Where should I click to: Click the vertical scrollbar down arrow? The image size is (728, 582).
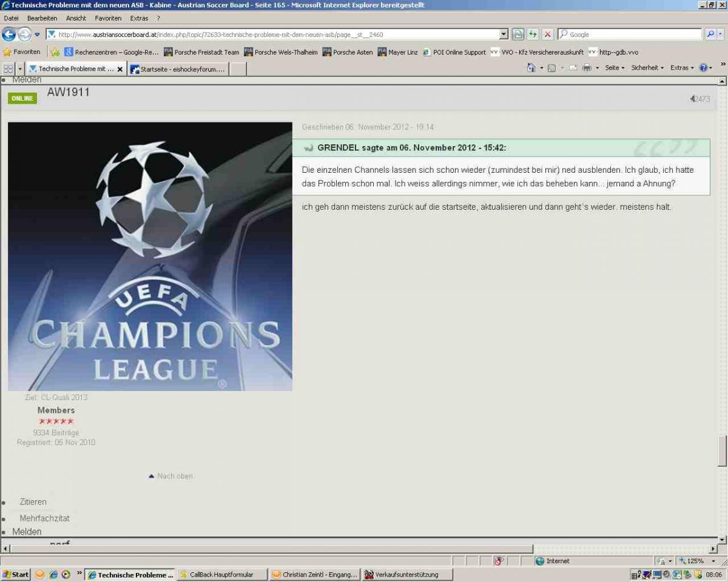(x=722, y=540)
